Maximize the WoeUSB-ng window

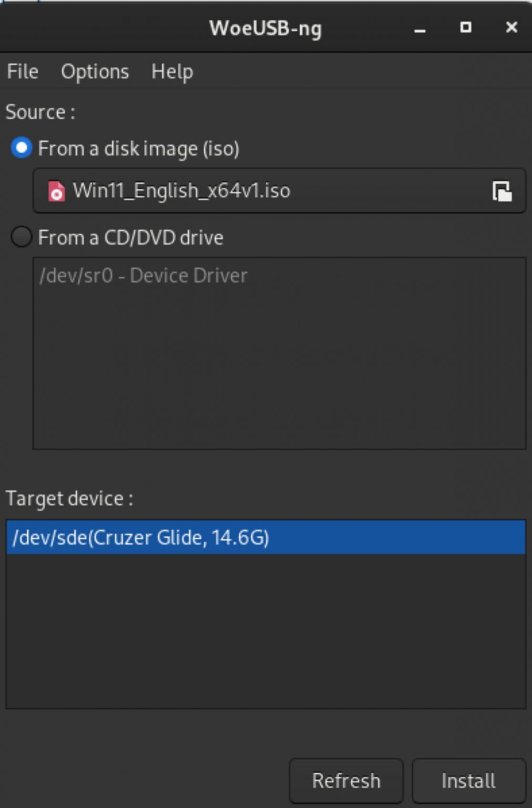tap(465, 28)
